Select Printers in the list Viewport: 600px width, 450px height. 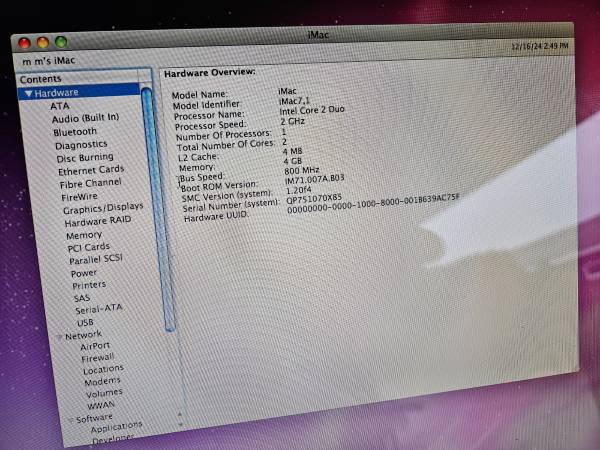tap(89, 285)
